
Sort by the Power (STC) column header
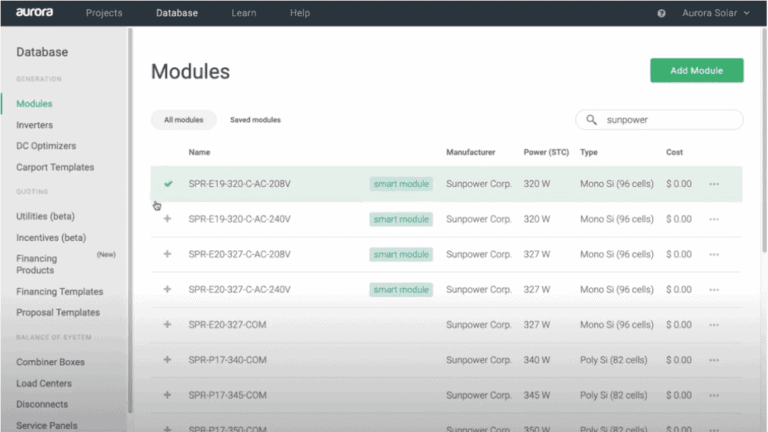[546, 152]
